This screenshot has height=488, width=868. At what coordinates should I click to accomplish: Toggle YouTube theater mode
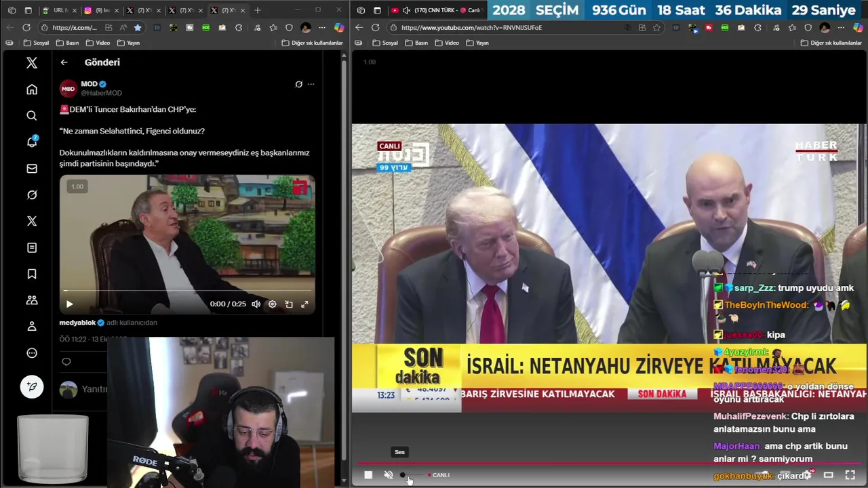(828, 475)
